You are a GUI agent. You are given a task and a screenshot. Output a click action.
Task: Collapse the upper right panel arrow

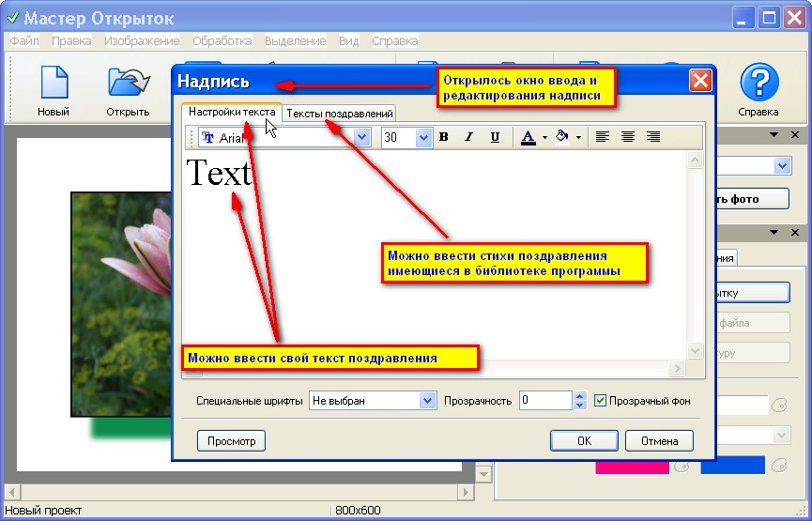[774, 134]
